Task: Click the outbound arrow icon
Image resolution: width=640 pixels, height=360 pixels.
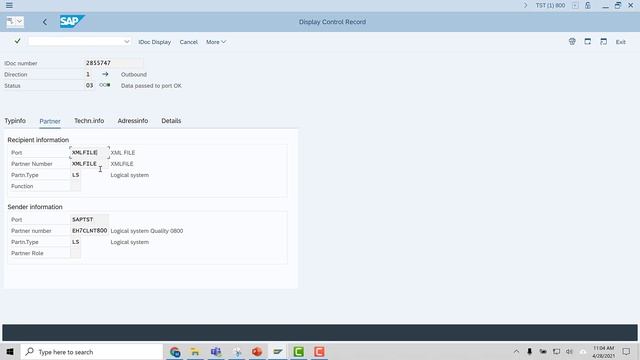Action: point(105,74)
